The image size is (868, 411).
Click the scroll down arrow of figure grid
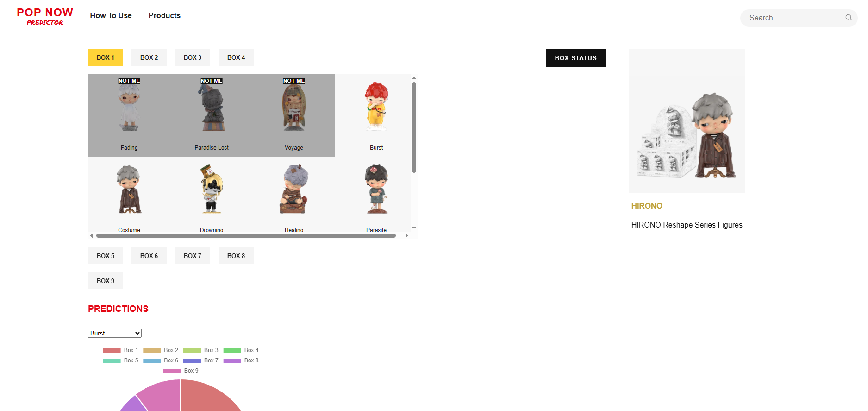tap(414, 228)
